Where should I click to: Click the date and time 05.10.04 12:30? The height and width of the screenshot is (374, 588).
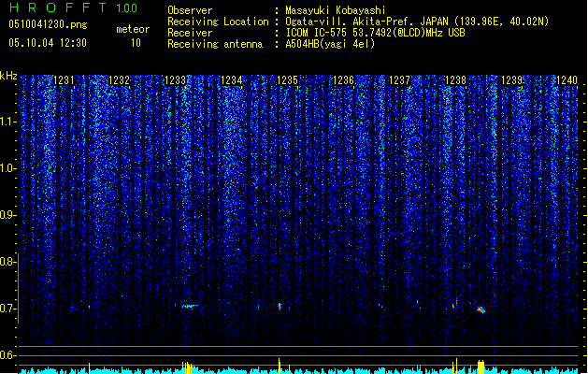(48, 43)
